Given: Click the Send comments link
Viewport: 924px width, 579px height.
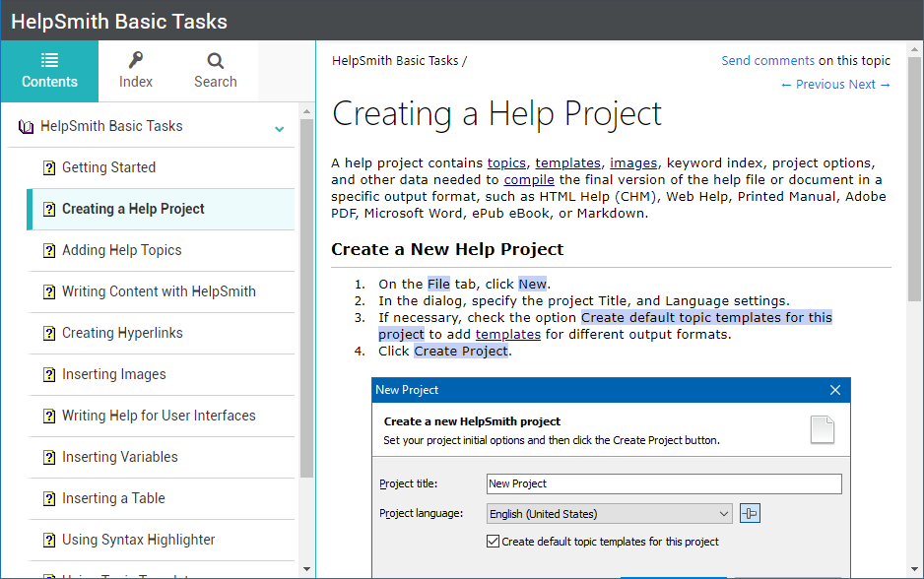Looking at the screenshot, I should point(767,61).
